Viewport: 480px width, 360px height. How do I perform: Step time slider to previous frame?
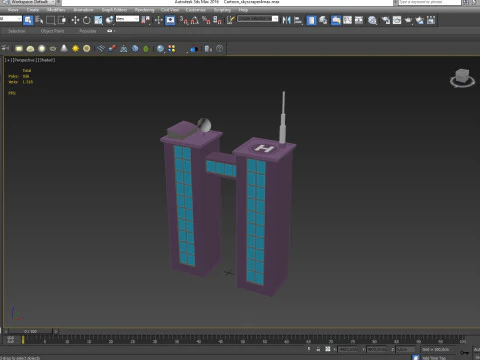point(6,331)
